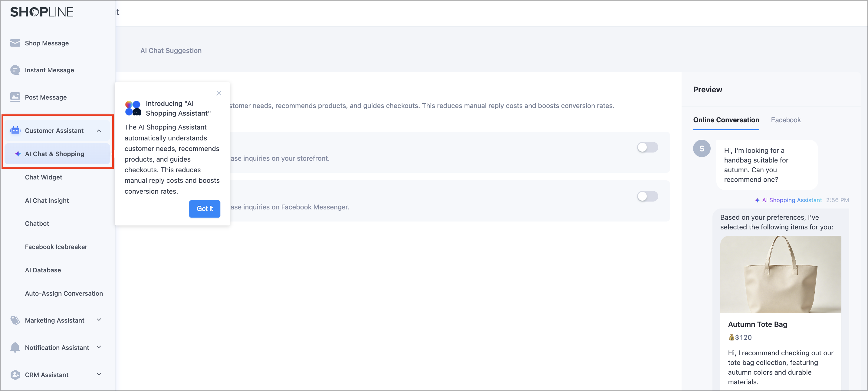Expand the Notification Assistant section
The image size is (868, 391).
click(x=99, y=347)
